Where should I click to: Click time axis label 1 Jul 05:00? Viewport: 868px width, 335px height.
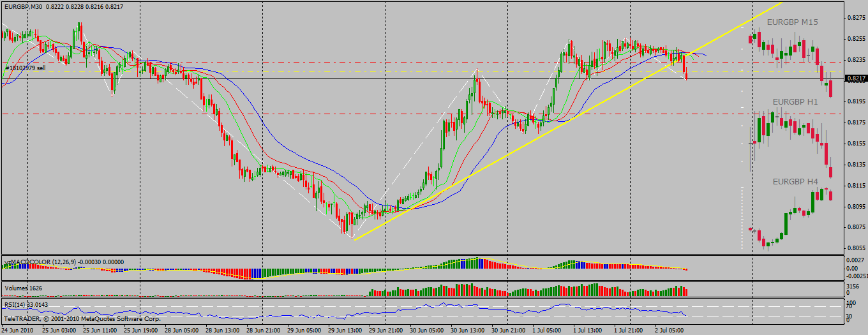[x=547, y=330]
